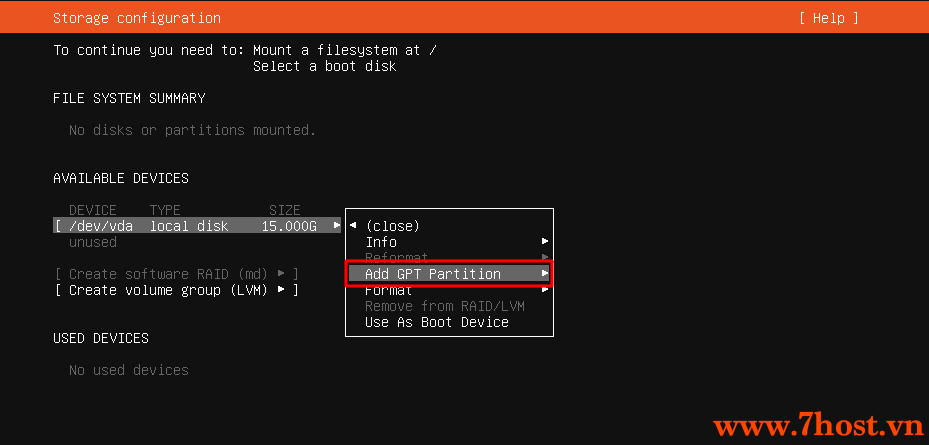Expand the arrow at the Info row
Viewport: 929px width, 445px height.
coord(544,242)
